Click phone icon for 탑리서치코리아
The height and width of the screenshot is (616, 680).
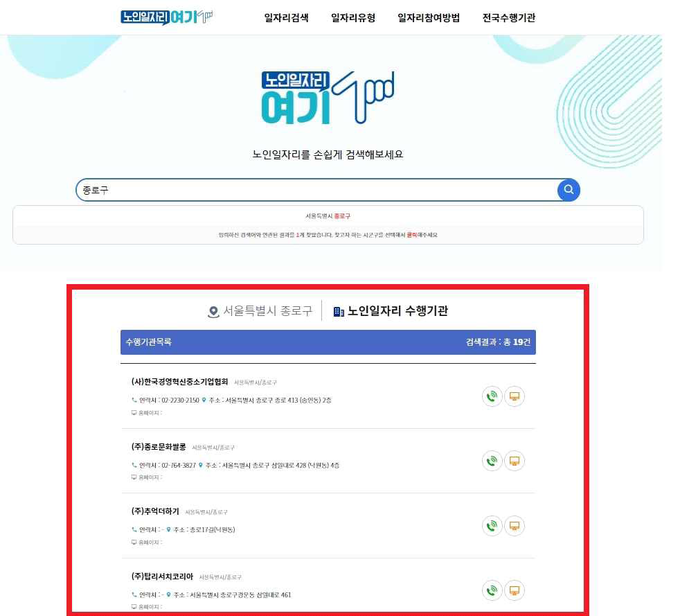(492, 590)
